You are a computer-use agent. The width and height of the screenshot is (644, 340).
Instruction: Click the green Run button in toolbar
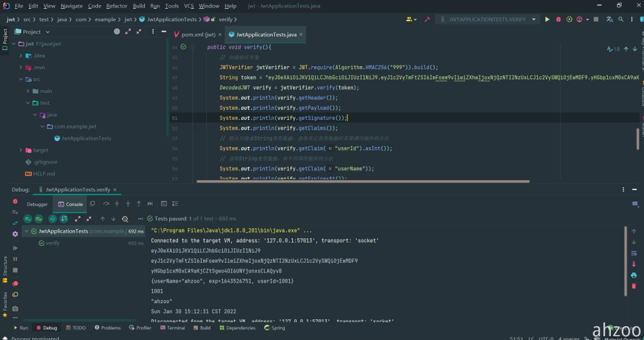[547, 19]
